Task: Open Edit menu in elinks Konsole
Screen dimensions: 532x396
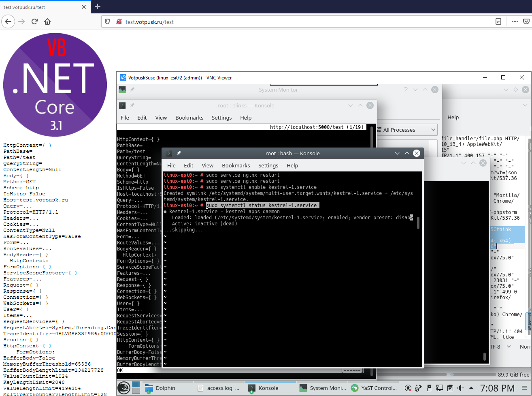Action: (x=142, y=118)
